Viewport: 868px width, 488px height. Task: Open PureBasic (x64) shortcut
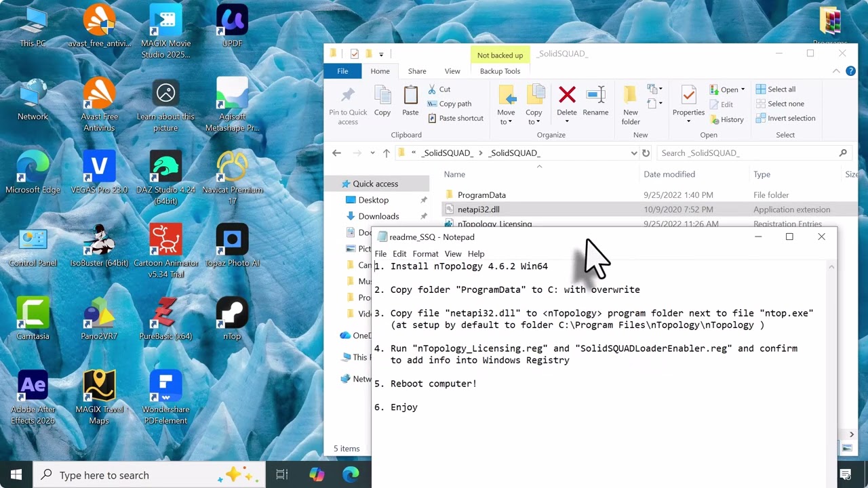165,320
